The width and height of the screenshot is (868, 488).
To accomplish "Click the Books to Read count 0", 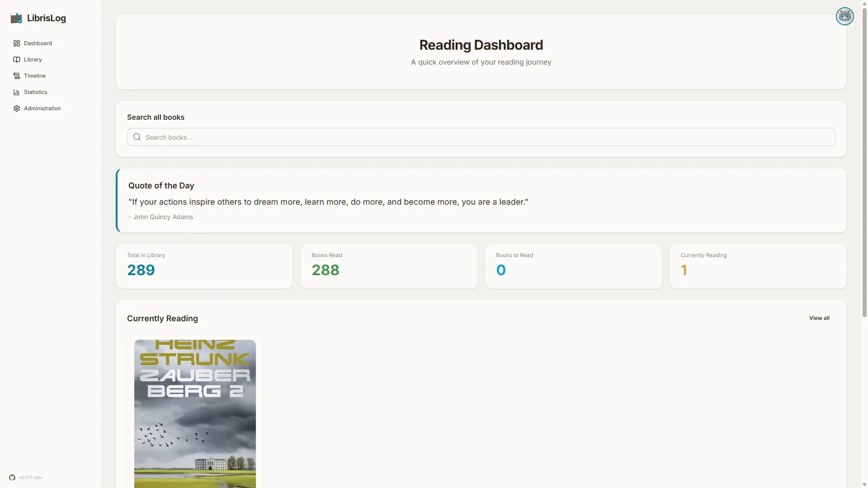I will click(501, 270).
